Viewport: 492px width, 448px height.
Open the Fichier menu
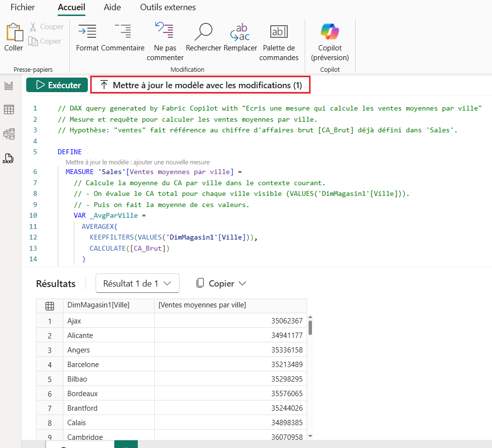click(23, 7)
